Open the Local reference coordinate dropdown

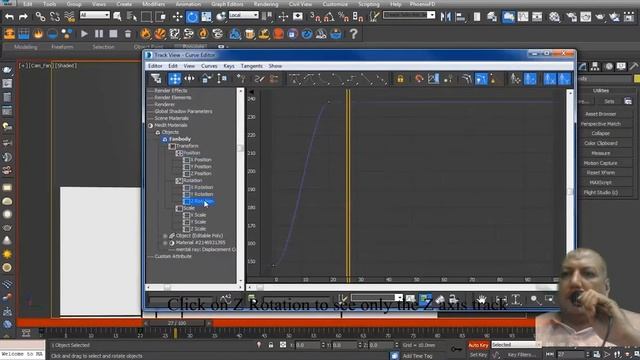pos(244,15)
